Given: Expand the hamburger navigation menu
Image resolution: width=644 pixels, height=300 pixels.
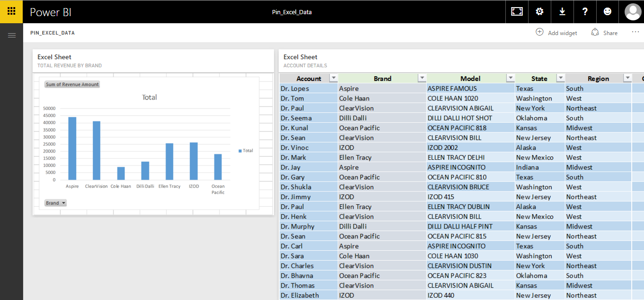Looking at the screenshot, I should coord(11,36).
